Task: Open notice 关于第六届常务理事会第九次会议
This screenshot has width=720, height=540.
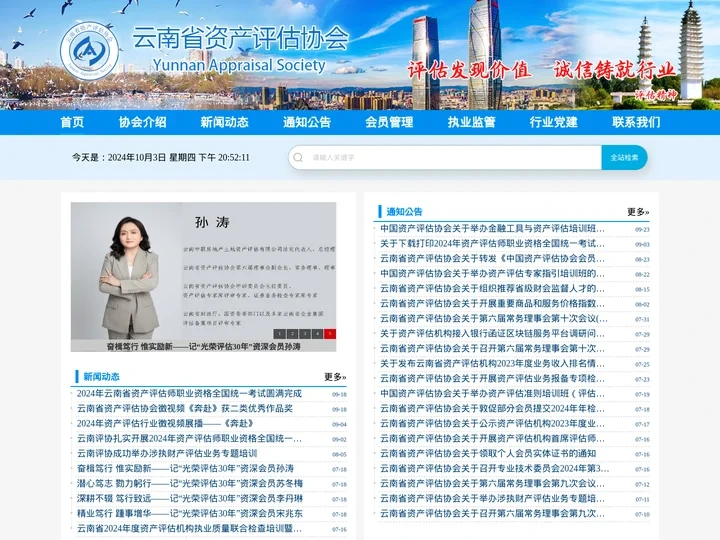Action: pyautogui.click(x=492, y=484)
